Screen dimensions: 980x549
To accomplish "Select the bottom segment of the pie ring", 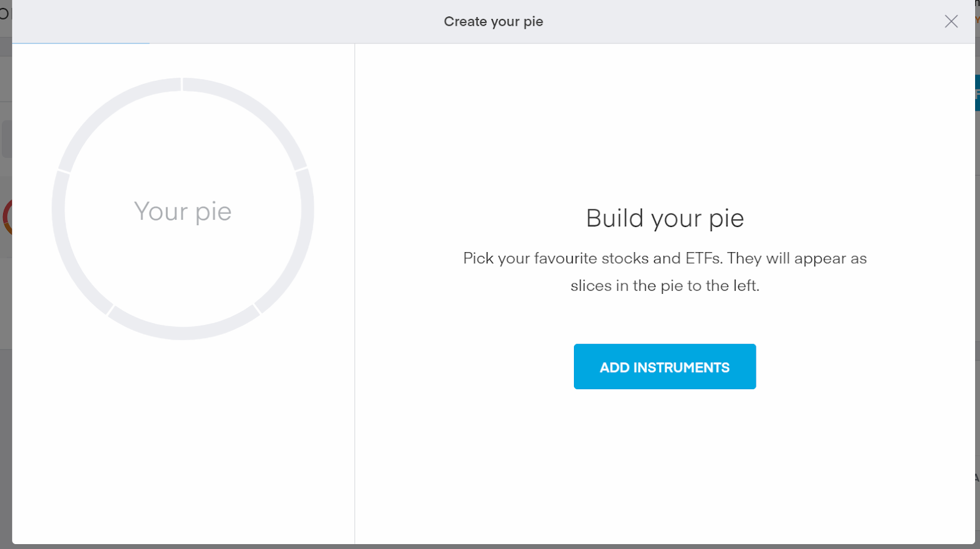I will point(183,332).
